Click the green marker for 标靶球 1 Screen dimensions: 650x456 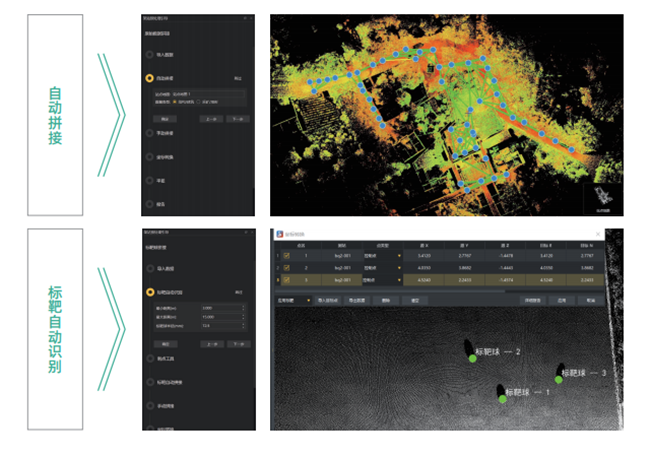click(x=501, y=401)
